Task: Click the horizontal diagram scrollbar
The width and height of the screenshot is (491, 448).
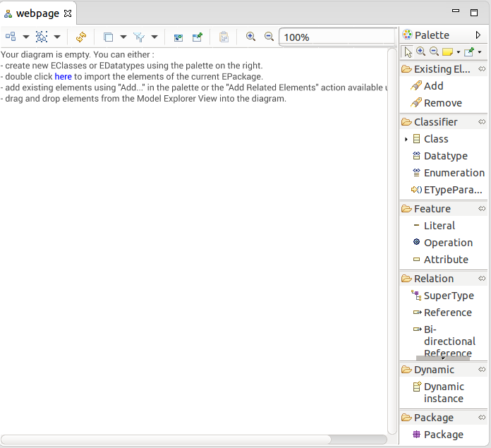Action: [166, 440]
